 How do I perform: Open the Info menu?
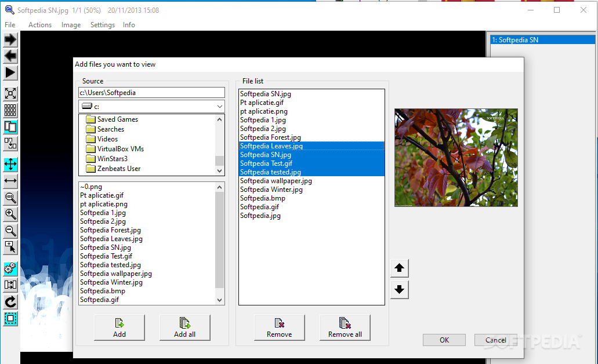(129, 25)
